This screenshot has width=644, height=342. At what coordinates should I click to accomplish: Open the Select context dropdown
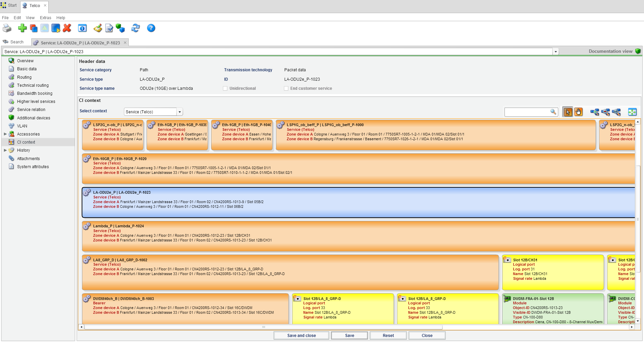pos(180,112)
